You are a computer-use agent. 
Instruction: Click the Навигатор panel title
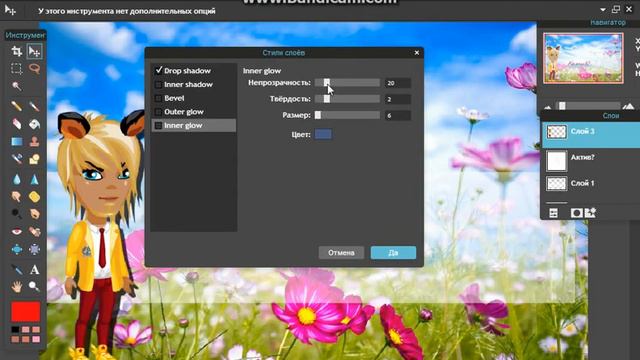click(x=608, y=22)
